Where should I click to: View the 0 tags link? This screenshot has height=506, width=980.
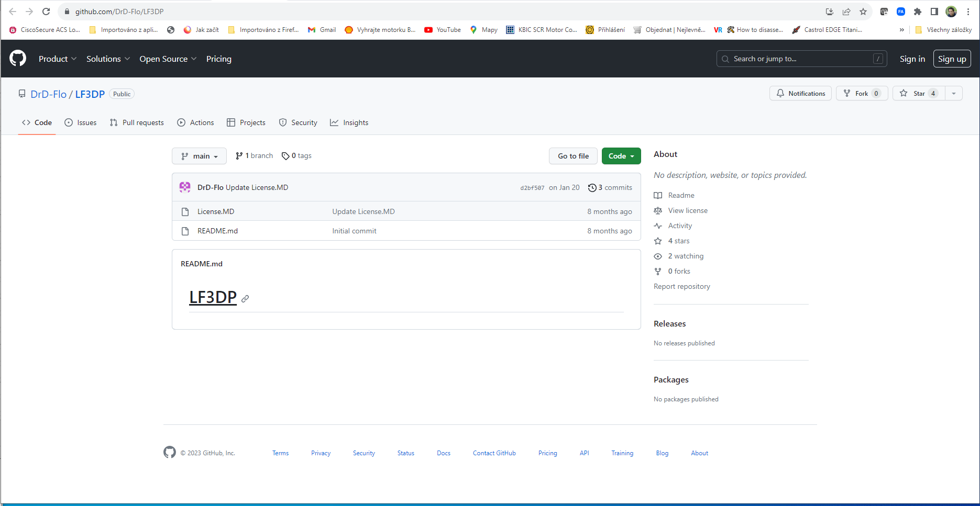(x=296, y=156)
